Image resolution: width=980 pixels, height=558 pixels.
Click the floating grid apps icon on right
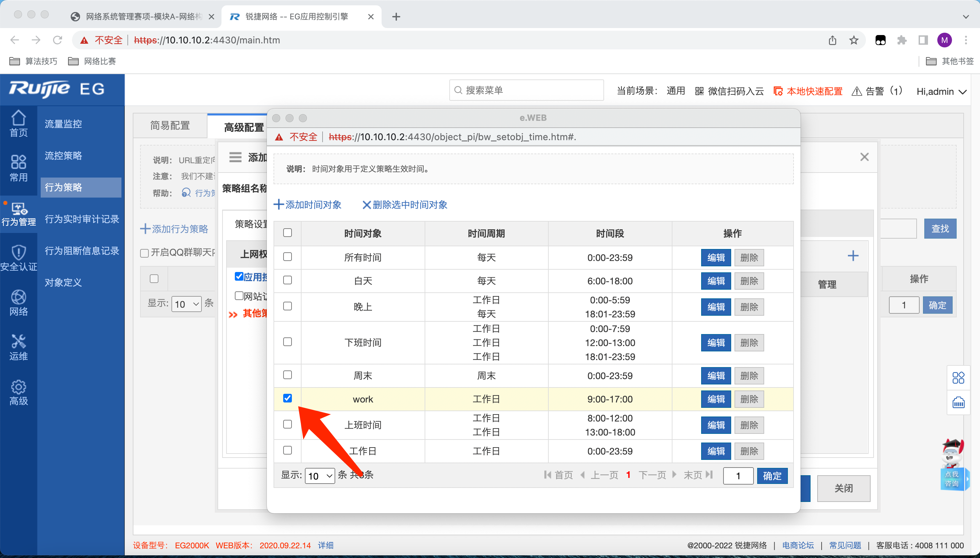(958, 378)
